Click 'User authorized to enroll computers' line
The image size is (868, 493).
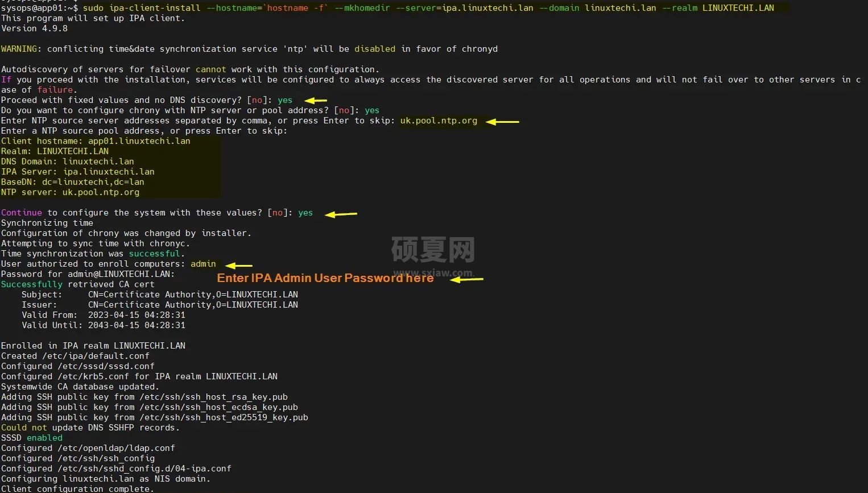[109, 264]
